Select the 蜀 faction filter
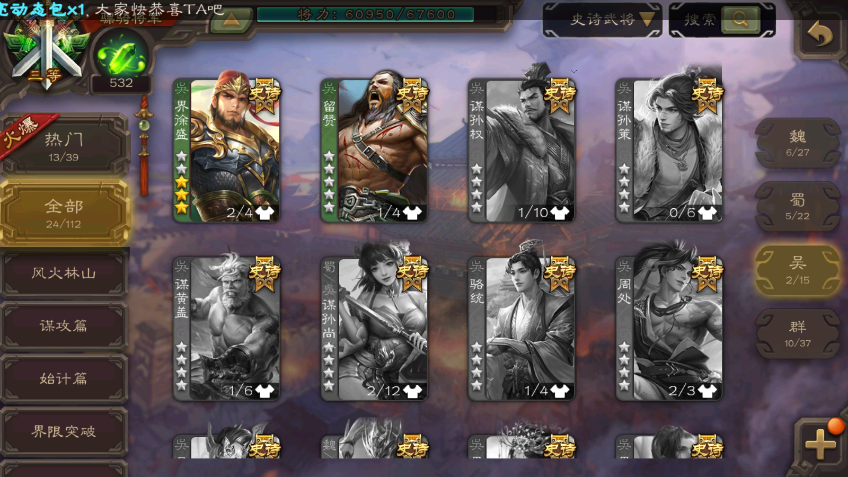The image size is (848, 477). (x=798, y=207)
